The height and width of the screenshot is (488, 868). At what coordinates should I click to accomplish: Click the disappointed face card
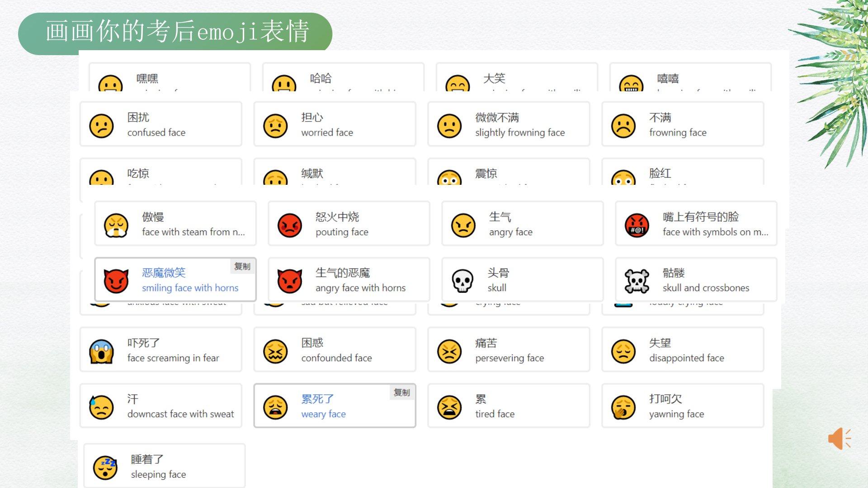pyautogui.click(x=683, y=350)
